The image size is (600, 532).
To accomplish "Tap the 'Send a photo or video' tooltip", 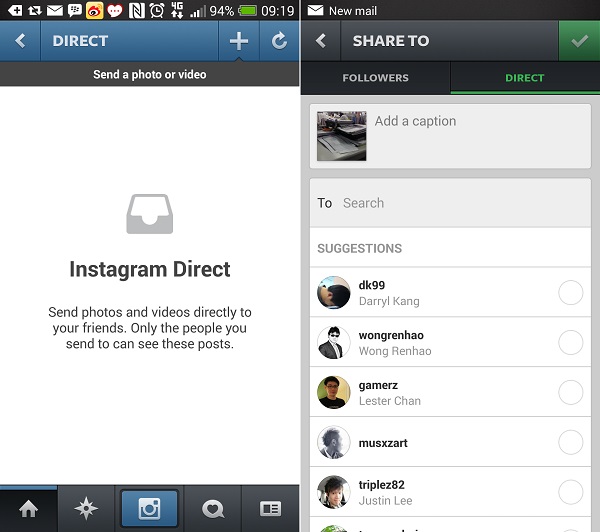I will (150, 74).
